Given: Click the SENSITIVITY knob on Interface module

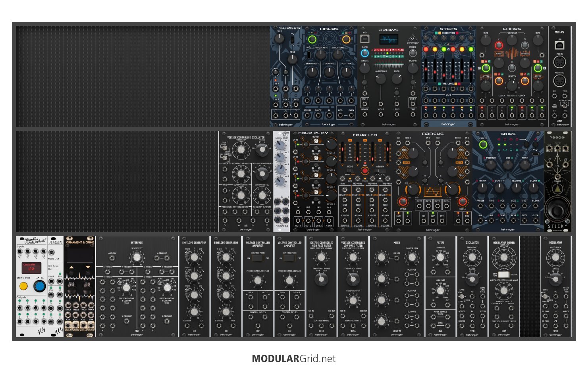Looking at the screenshot, I should click(137, 257).
